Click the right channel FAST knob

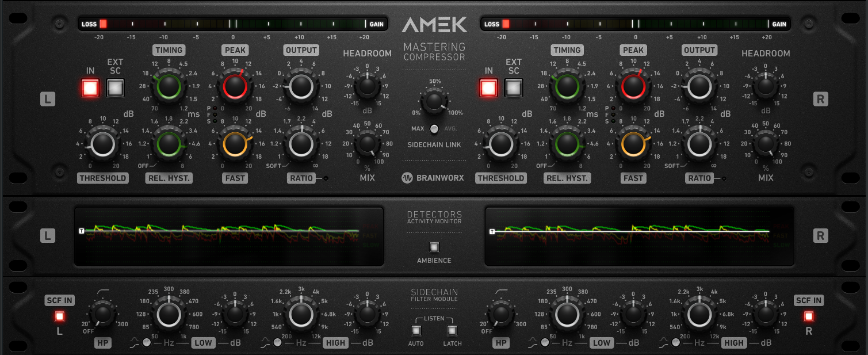tap(633, 144)
